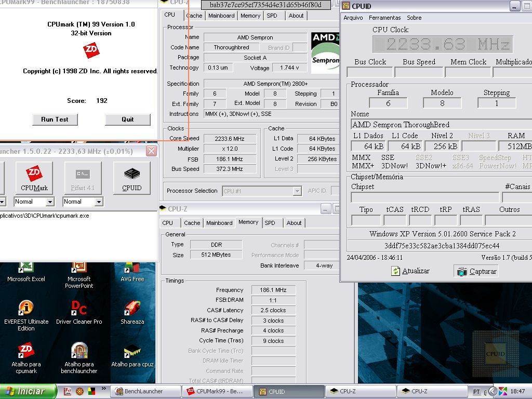The image size is (532, 399).
Task: Click the Adobe Reader quick launch icon
Action: [68, 392]
